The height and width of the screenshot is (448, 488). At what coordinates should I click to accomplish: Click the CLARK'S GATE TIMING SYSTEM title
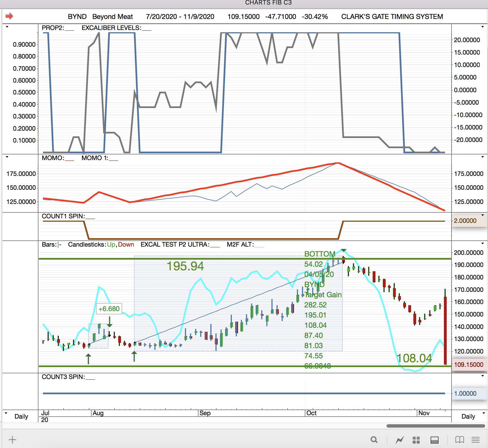point(392,17)
